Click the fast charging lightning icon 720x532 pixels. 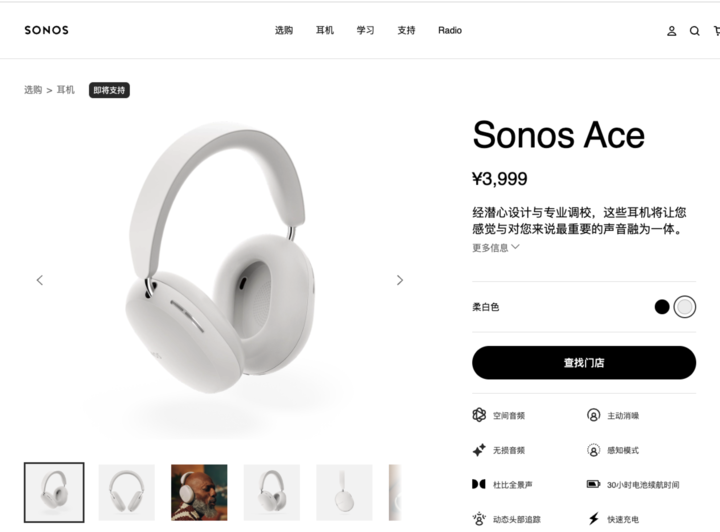click(594, 519)
